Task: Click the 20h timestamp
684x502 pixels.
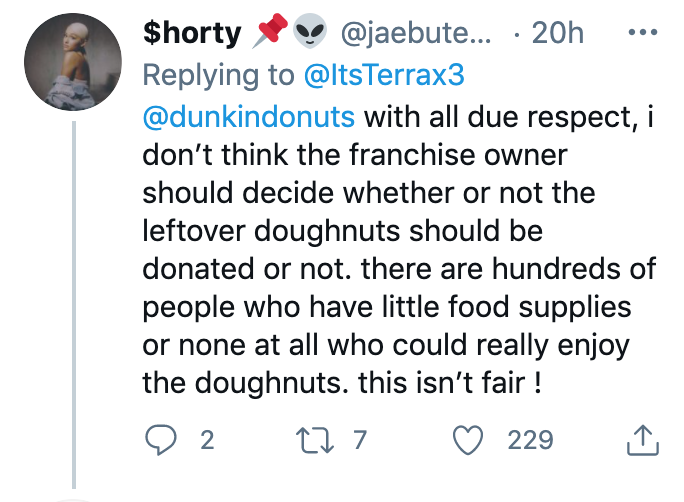Action: click(557, 34)
